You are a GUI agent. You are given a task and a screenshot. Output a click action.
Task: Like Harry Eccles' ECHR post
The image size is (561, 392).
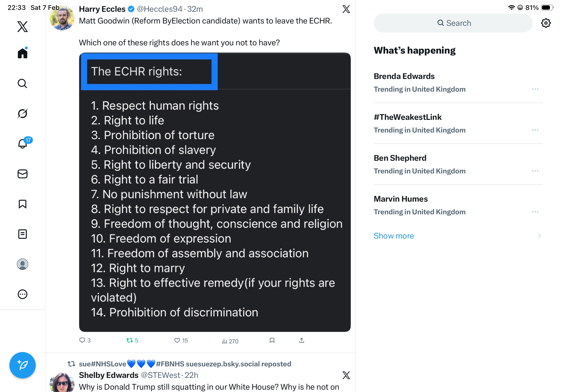click(x=177, y=340)
